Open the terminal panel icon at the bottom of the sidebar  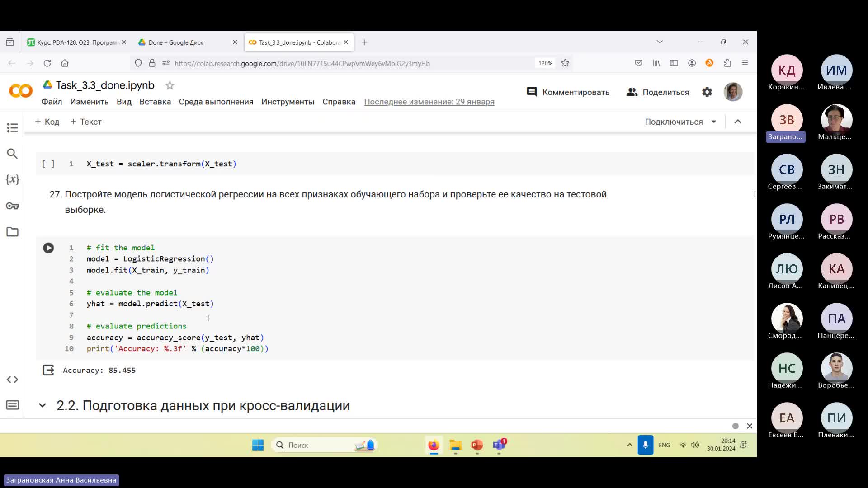click(12, 405)
